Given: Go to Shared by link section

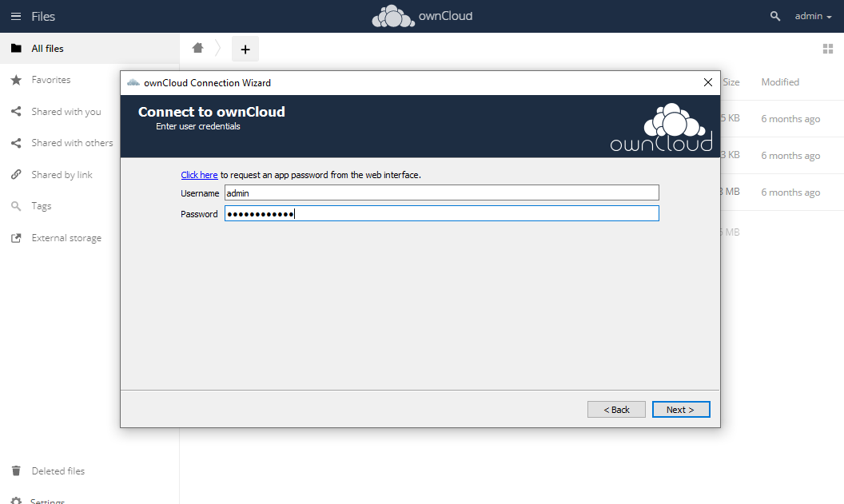Looking at the screenshot, I should [62, 175].
